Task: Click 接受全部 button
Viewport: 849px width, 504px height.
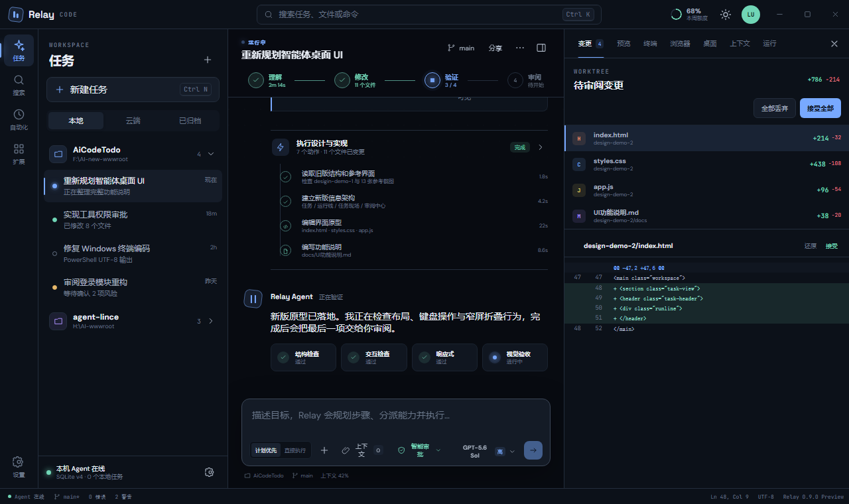Action: click(820, 108)
